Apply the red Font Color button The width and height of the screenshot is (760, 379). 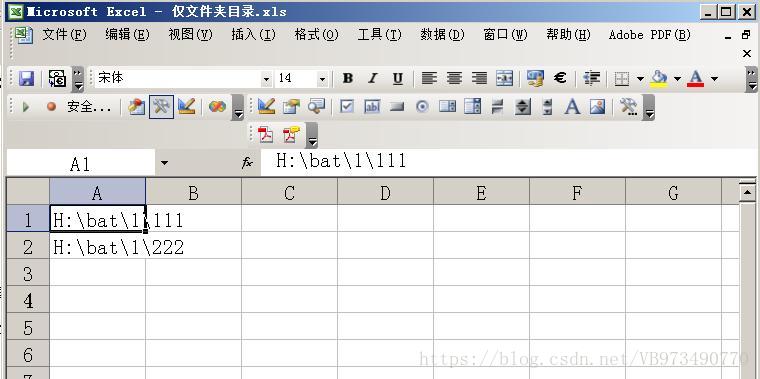click(696, 79)
